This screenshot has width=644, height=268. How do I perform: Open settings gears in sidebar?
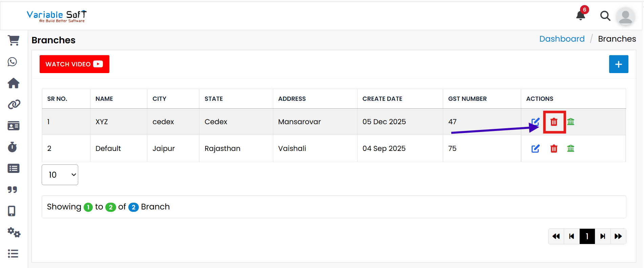(x=14, y=232)
